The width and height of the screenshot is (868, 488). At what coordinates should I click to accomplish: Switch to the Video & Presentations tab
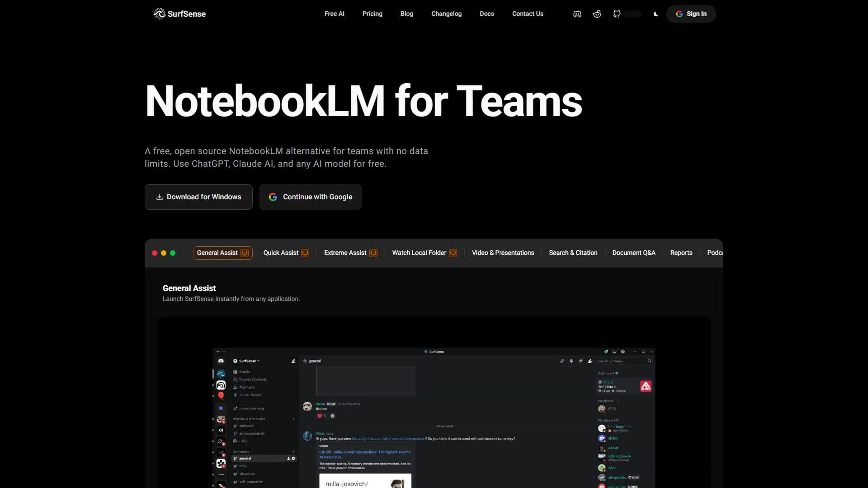[503, 253]
